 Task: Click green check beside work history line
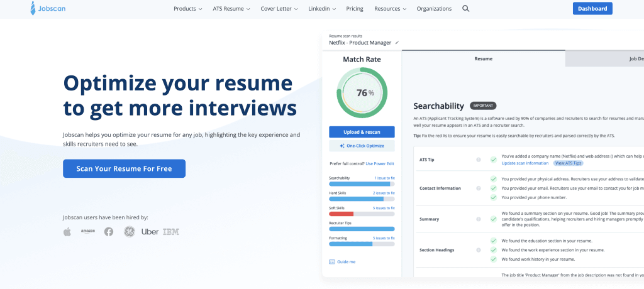tap(493, 259)
